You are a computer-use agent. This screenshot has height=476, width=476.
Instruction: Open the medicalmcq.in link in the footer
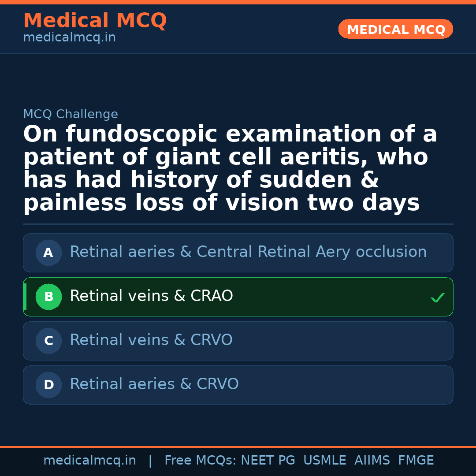[89, 461]
